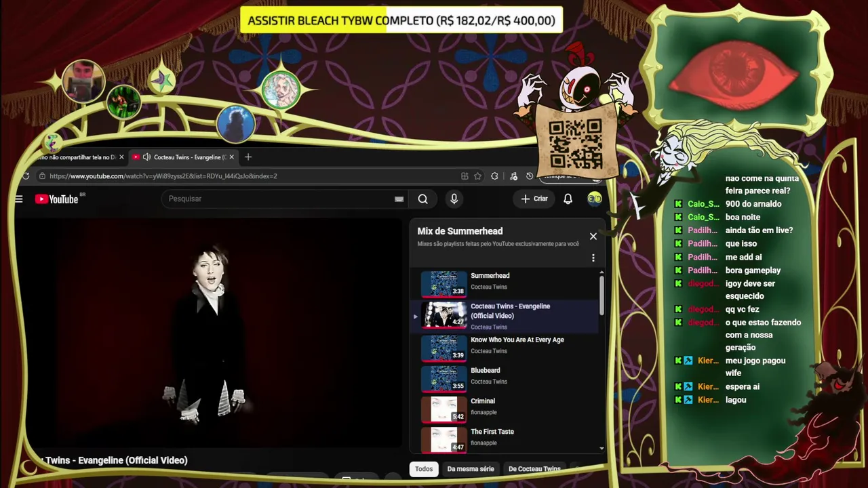The width and height of the screenshot is (868, 488).
Task: Click the YouTube search magnifier button
Action: [422, 199]
